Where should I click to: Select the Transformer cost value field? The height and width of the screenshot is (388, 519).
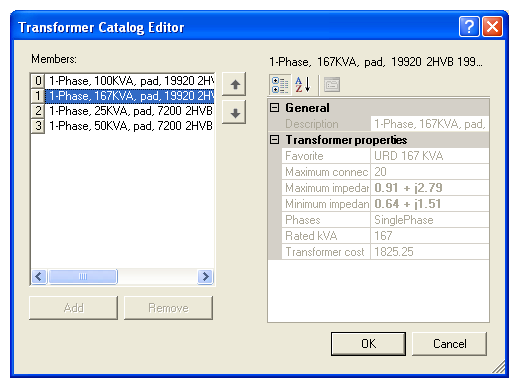click(x=430, y=252)
